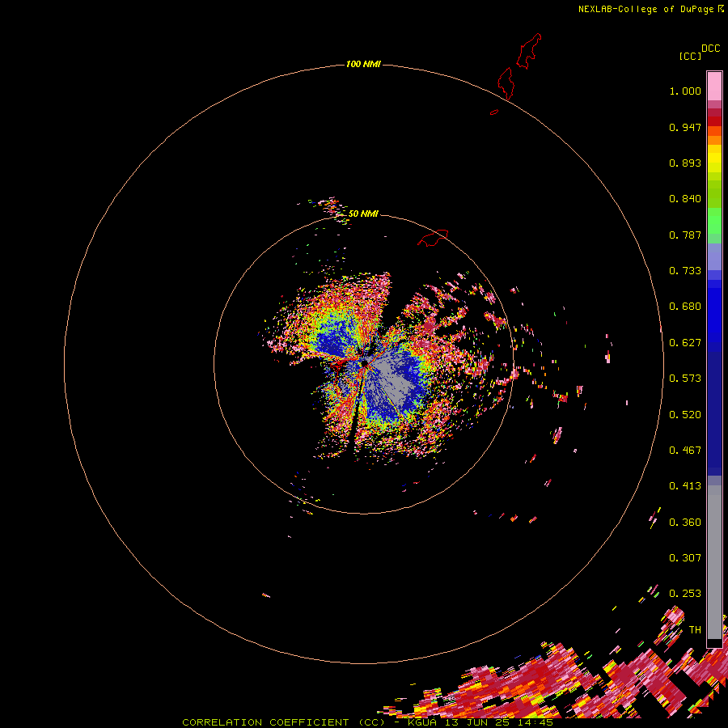
Task: Click the CORRELATION COEFFICIENT (CC) caption title
Action: pyautogui.click(x=283, y=722)
